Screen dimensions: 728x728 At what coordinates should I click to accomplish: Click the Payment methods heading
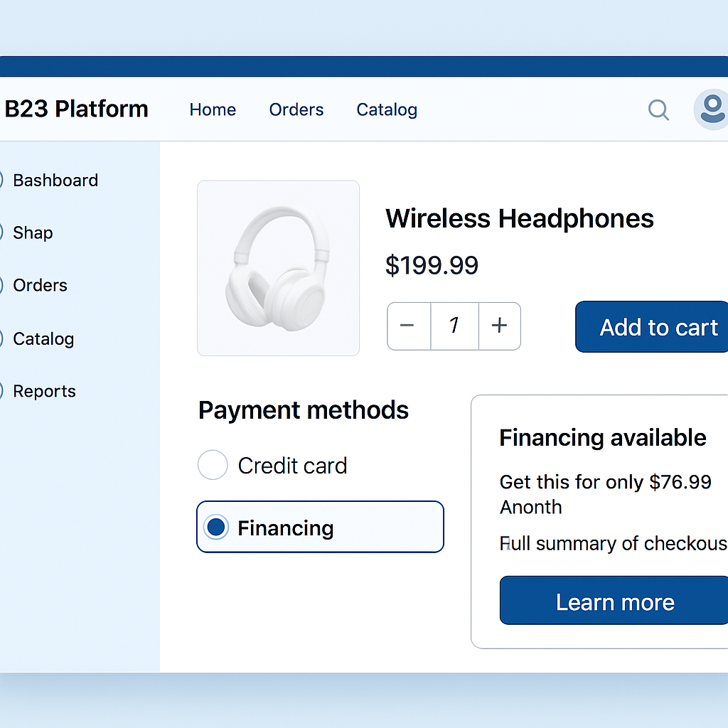click(x=303, y=410)
